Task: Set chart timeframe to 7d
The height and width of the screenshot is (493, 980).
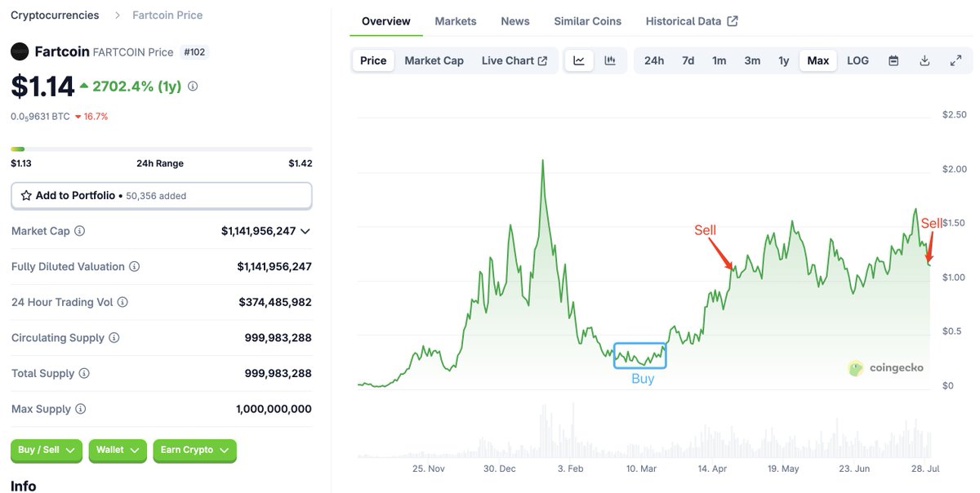Action: pos(688,60)
